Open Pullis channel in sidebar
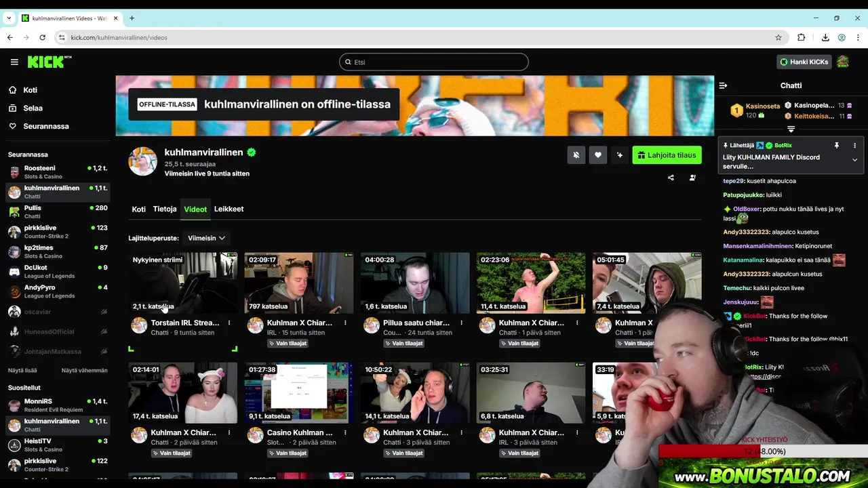Screen dimensions: 868x488 [57, 212]
